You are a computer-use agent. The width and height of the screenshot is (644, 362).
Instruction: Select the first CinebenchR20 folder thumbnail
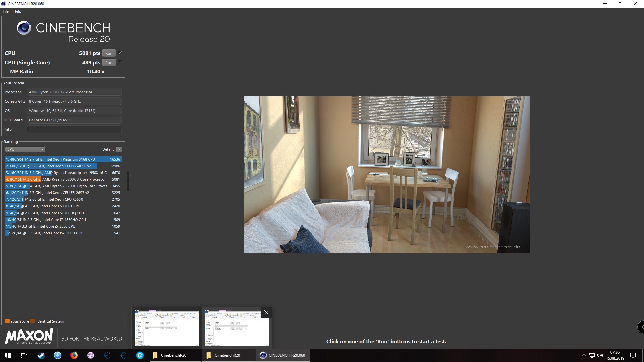(167, 328)
